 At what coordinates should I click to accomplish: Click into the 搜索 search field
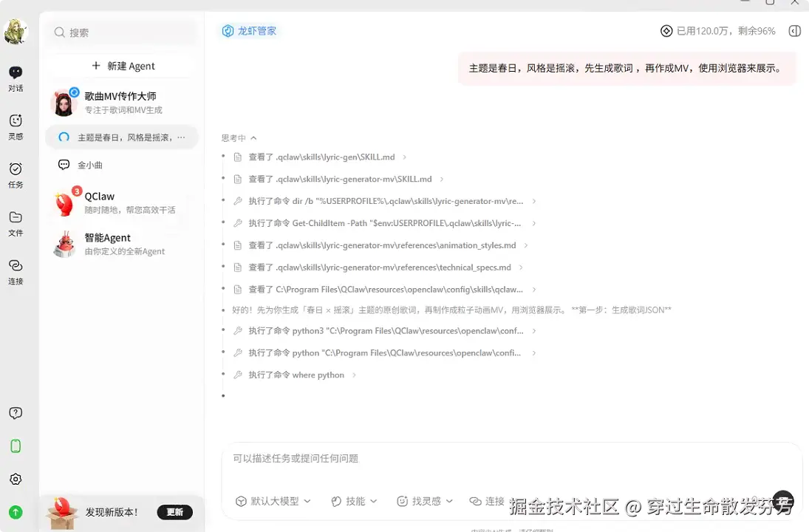coord(121,33)
